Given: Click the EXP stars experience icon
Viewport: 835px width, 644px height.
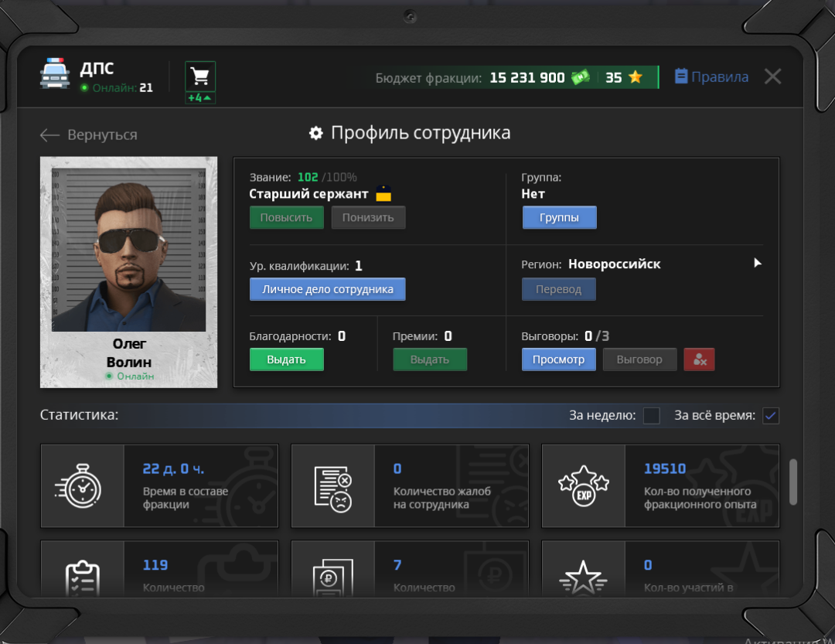Looking at the screenshot, I should [583, 486].
